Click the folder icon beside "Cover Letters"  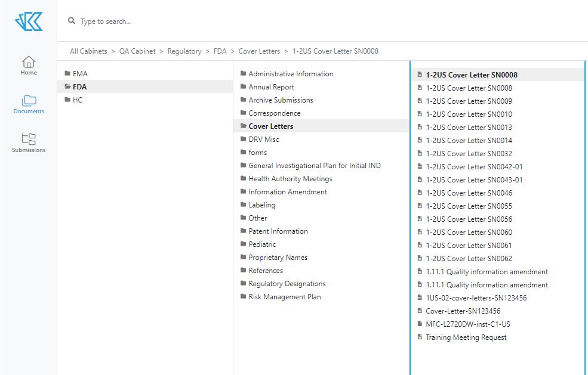(x=242, y=126)
